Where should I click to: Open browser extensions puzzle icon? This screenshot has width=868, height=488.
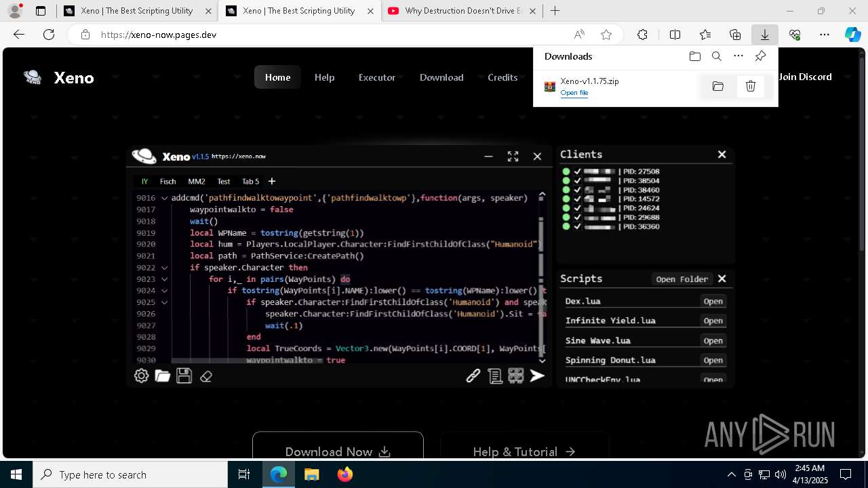[x=642, y=35]
